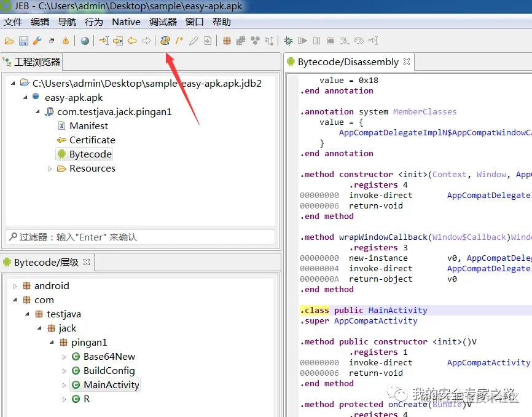Screen dimensions: 532x417
Task: Select MainActivity in hierarchy tree
Action: click(x=111, y=385)
